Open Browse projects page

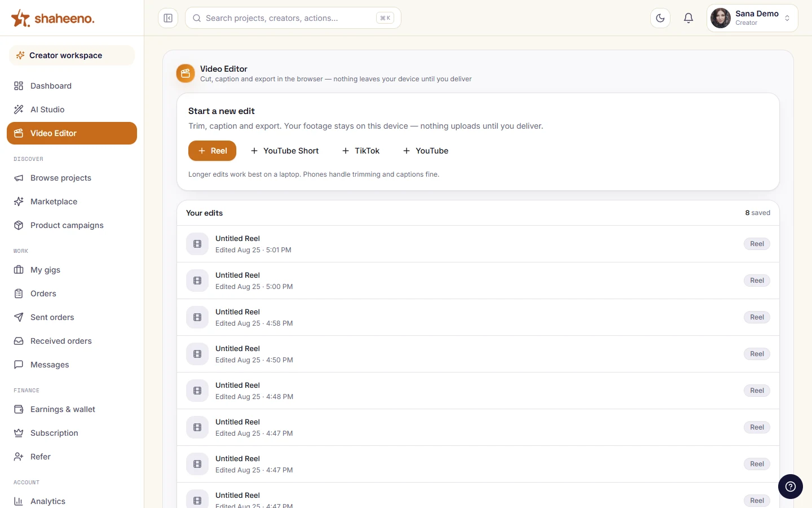72,178
